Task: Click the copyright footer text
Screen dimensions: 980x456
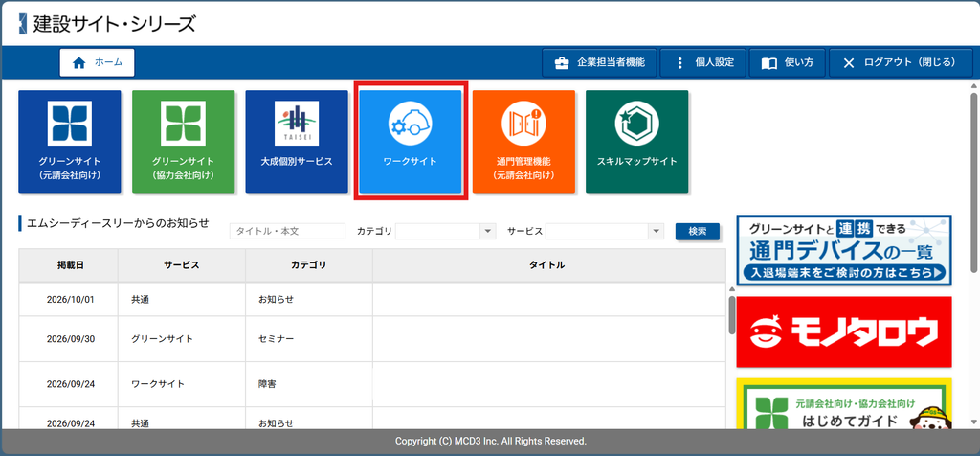Action: (x=491, y=442)
